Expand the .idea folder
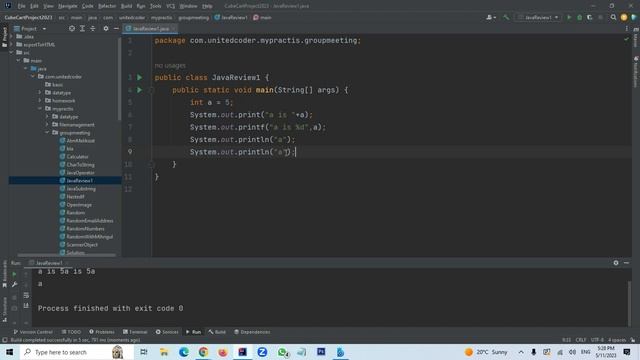Screen dimensions: 640x360 pos(11,36)
